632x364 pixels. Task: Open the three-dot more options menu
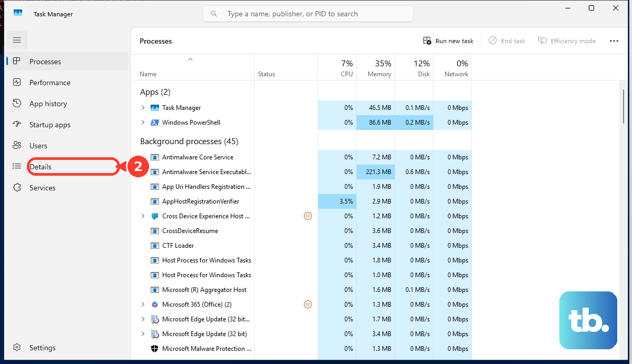point(614,41)
